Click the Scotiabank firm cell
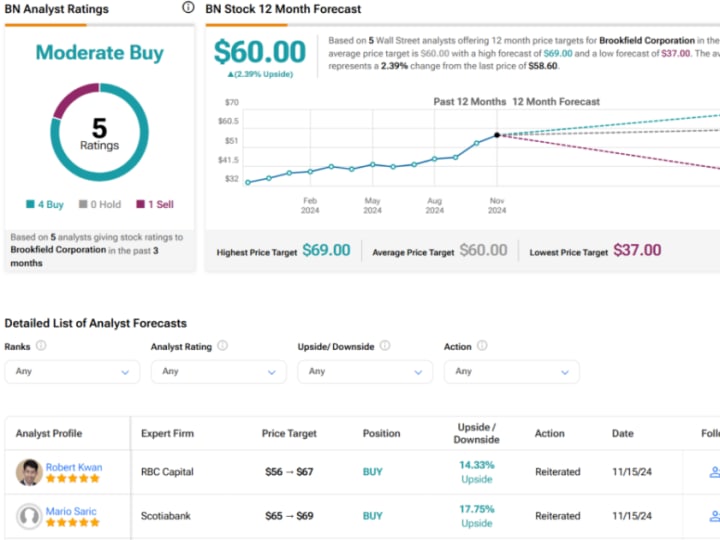Viewport: 720px width, 540px height. coord(165,516)
